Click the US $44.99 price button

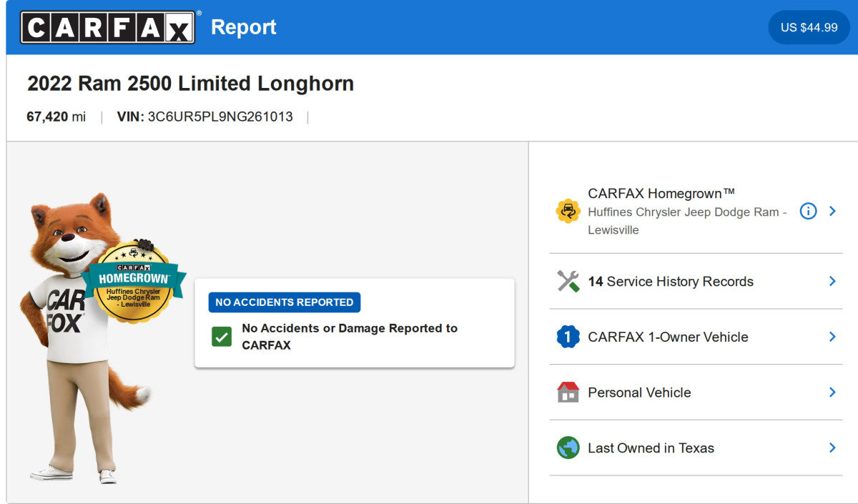coord(809,27)
